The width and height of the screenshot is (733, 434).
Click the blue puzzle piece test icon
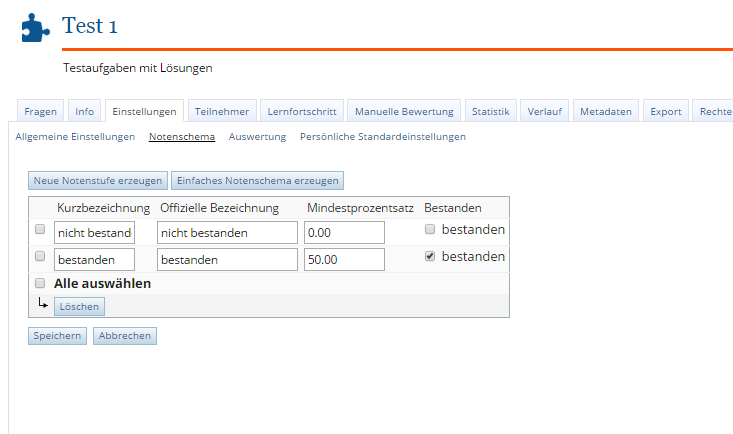click(35, 27)
